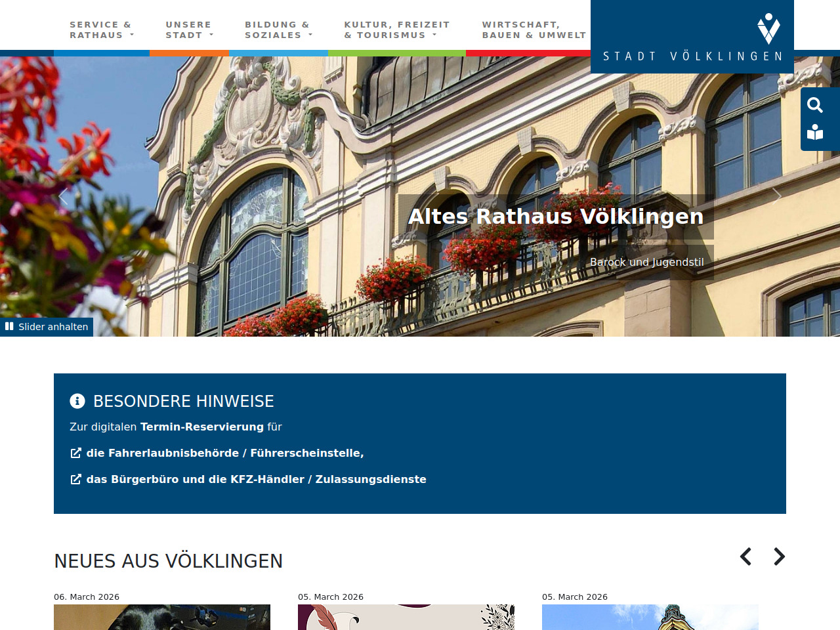
Task: Click the info icon beside Besondere Hinweise
Action: [x=77, y=401]
